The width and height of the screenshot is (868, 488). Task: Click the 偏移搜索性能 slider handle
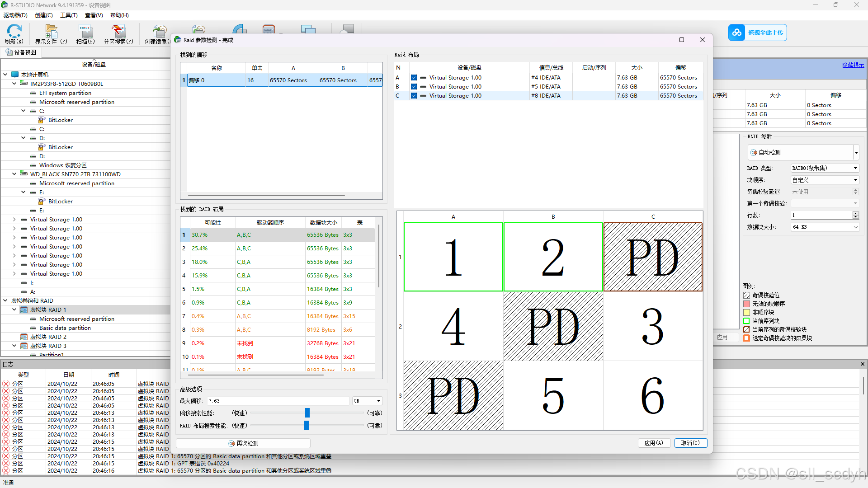tap(307, 413)
